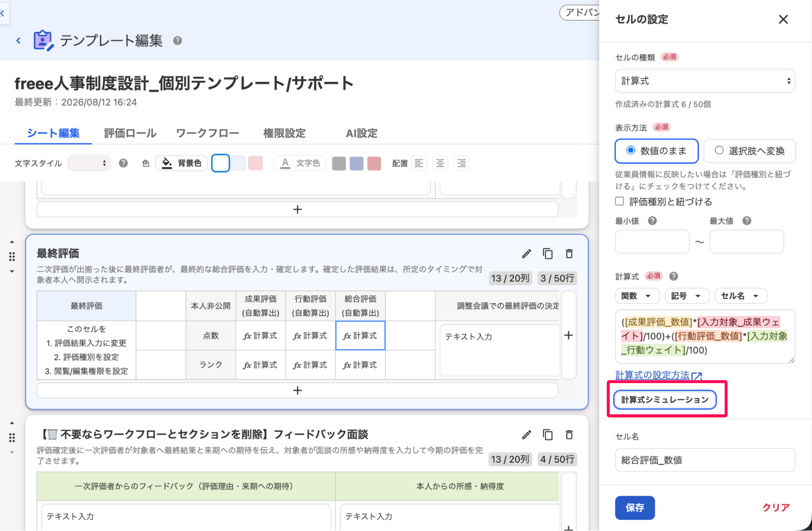Move the フィードバック面談 section up

tap(12, 423)
